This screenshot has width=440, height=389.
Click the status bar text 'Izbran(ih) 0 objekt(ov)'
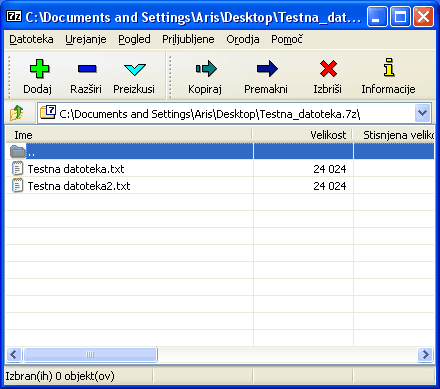pyautogui.click(x=60, y=376)
